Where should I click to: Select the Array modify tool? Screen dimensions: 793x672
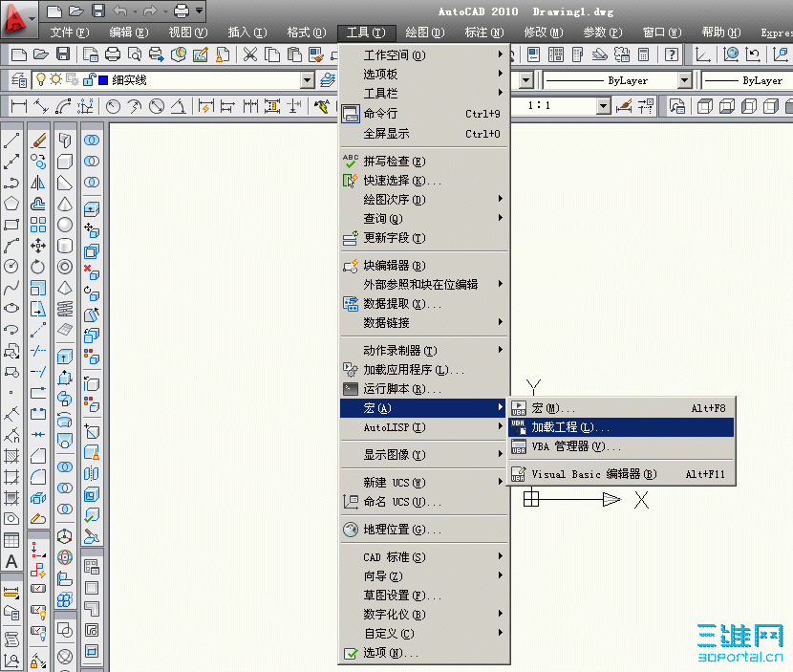point(38,225)
